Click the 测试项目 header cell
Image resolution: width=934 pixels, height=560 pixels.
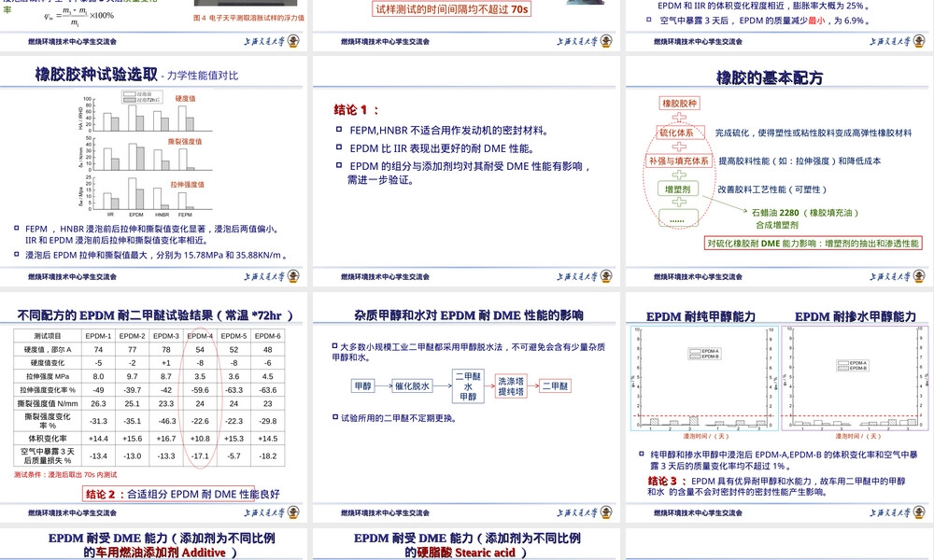[48, 336]
